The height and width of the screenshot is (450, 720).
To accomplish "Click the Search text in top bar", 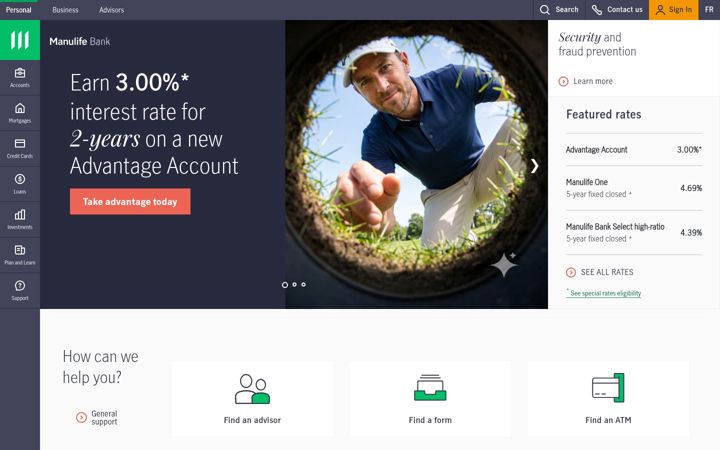I will (x=567, y=10).
